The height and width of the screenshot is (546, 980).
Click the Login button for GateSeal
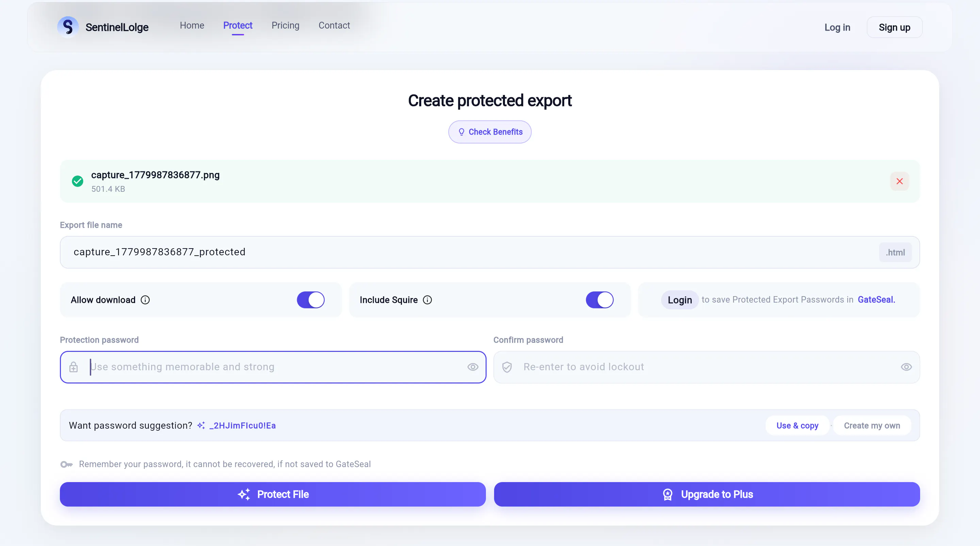pyautogui.click(x=680, y=300)
